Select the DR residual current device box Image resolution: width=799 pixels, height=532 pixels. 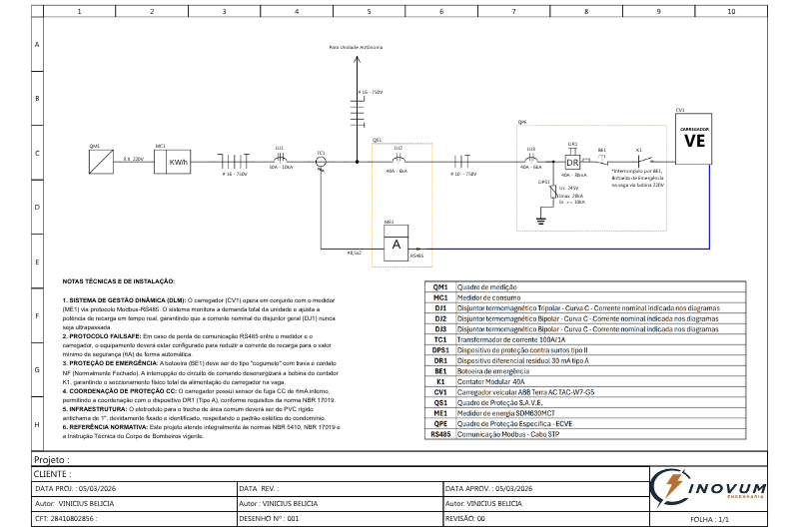tap(573, 163)
